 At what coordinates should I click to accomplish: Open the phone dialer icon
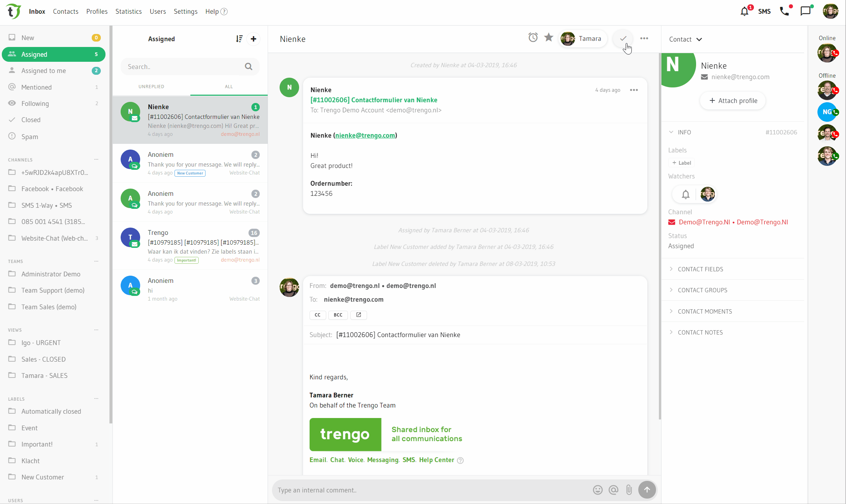pyautogui.click(x=784, y=11)
